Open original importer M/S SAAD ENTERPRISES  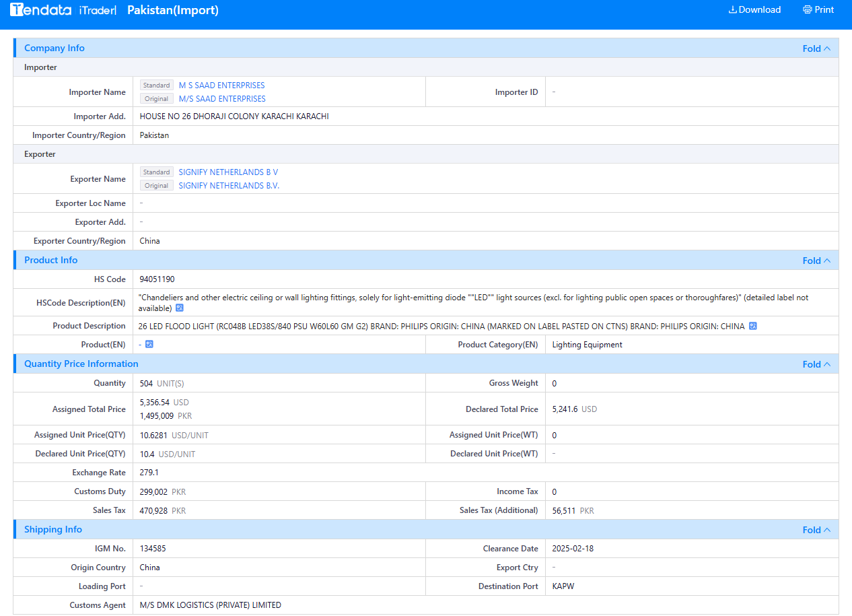(x=222, y=99)
